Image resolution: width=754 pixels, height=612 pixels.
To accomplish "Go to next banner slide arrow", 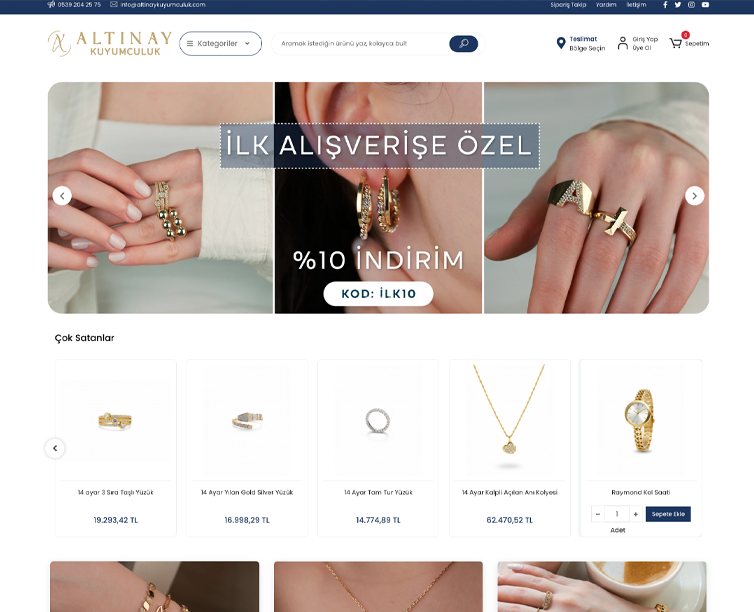I will [694, 196].
